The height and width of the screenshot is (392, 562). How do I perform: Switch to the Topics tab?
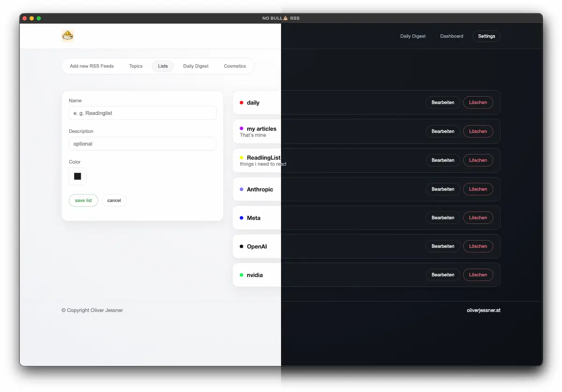click(135, 66)
